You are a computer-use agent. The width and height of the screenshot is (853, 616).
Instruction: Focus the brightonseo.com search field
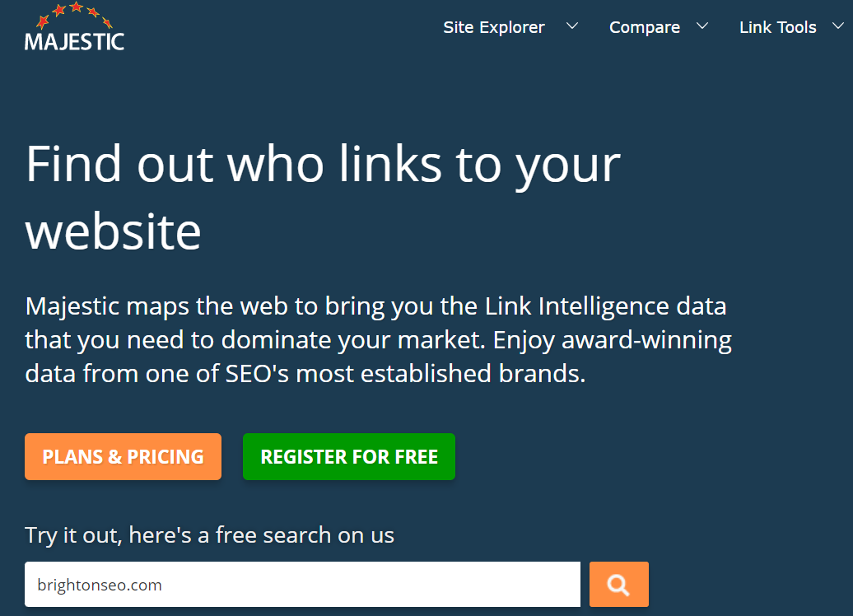click(302, 585)
